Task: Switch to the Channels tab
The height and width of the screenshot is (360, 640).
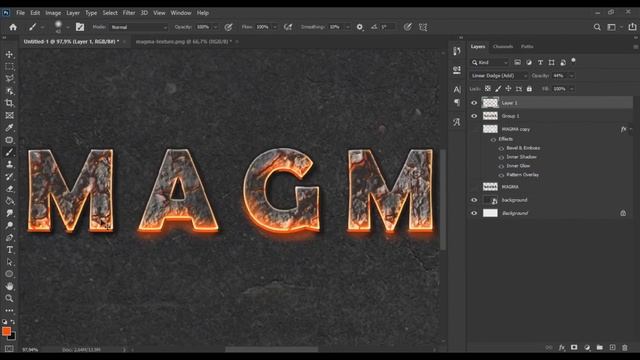Action: coord(503,47)
